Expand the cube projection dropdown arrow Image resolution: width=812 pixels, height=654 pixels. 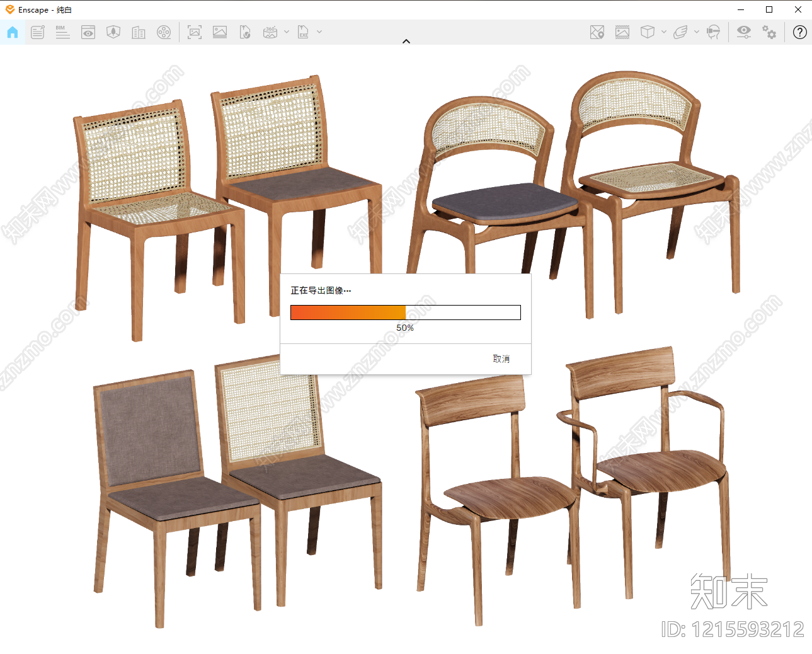coord(664,32)
